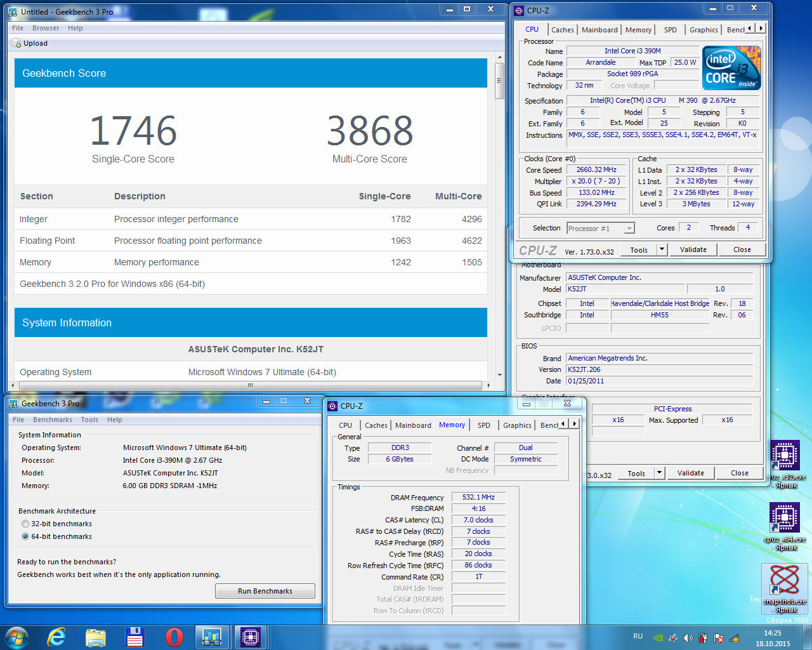
Task: Click Tools button in CPU-Z Mainboard window
Action: (x=636, y=473)
